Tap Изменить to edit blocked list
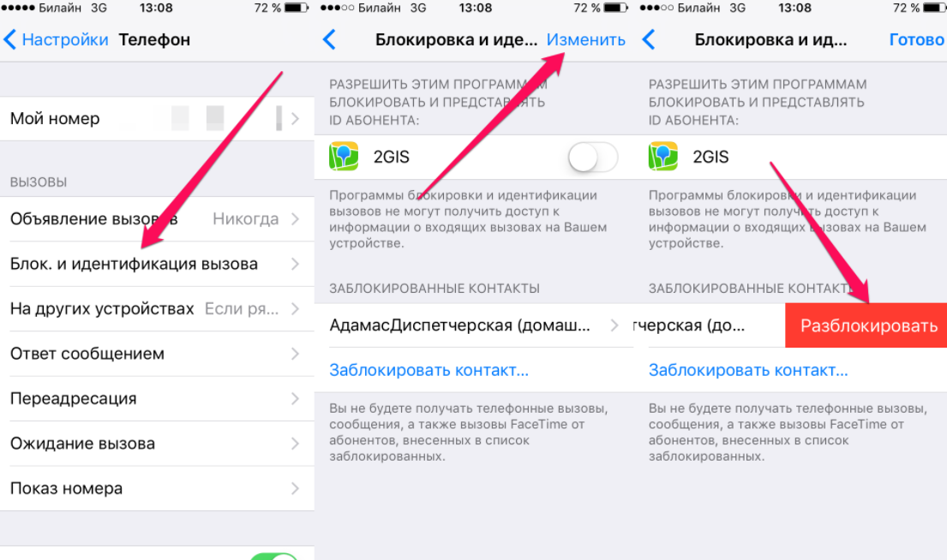947x560 pixels. coord(586,40)
